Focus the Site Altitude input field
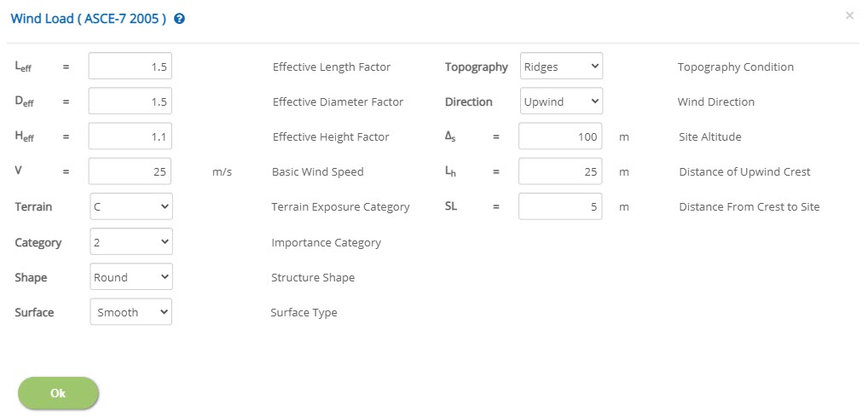The height and width of the screenshot is (417, 868). coord(560,136)
